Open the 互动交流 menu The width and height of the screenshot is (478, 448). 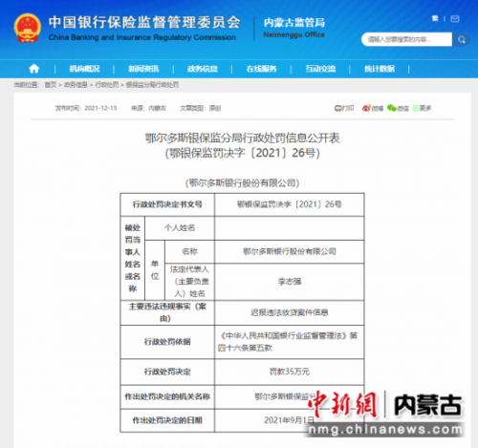320,69
